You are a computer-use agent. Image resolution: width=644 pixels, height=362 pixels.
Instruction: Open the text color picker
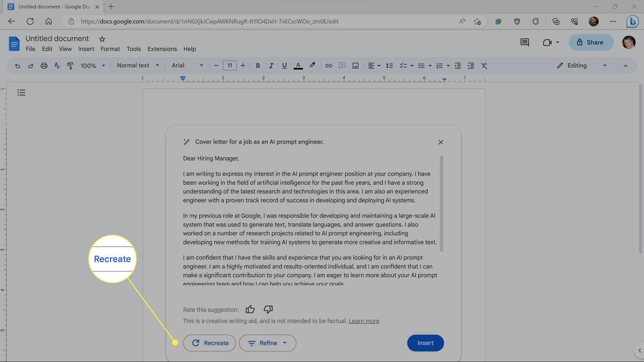click(x=298, y=66)
